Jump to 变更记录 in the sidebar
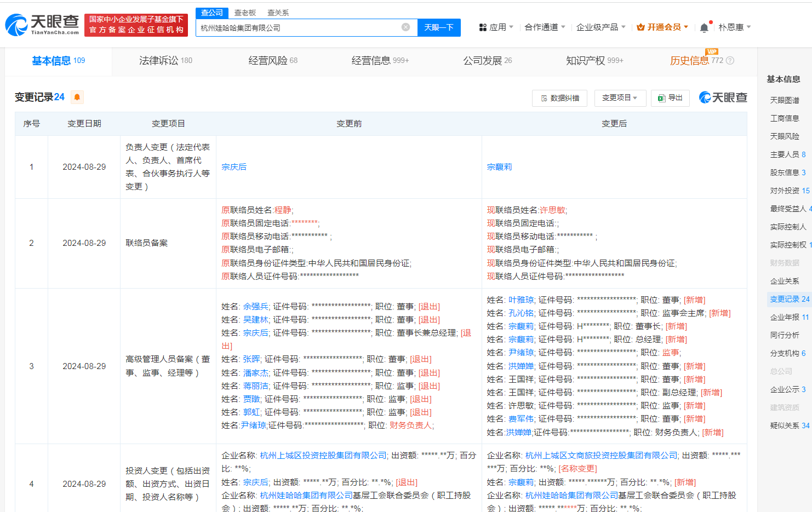This screenshot has height=512, width=812. click(x=790, y=299)
